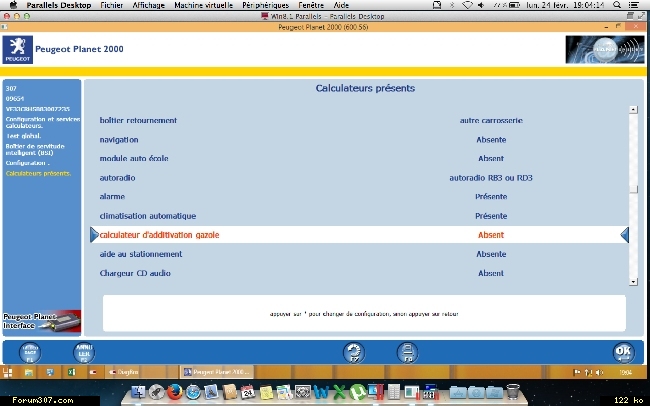Click the Wi-Fi status icon
Image resolution: width=650 pixels, height=406 pixels.
click(467, 5)
